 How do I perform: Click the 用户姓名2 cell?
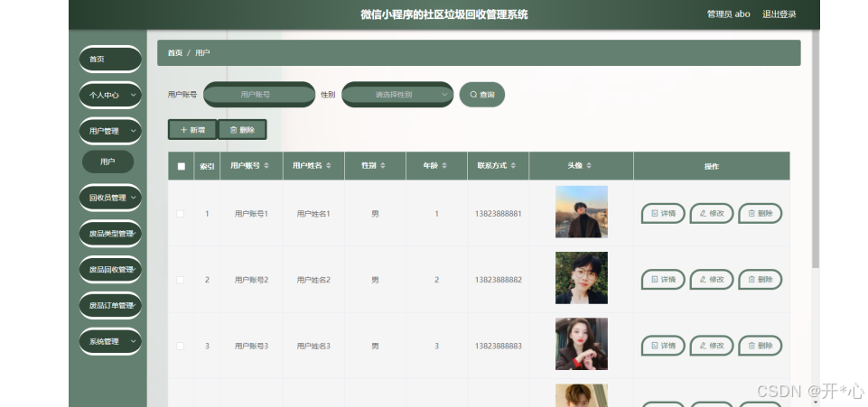click(313, 280)
